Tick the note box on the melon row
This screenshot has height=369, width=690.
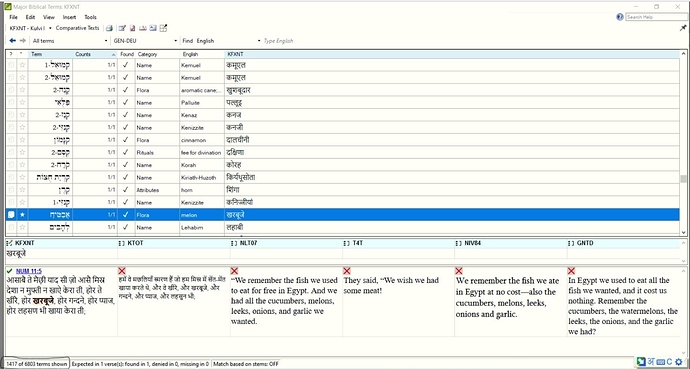tap(11, 215)
